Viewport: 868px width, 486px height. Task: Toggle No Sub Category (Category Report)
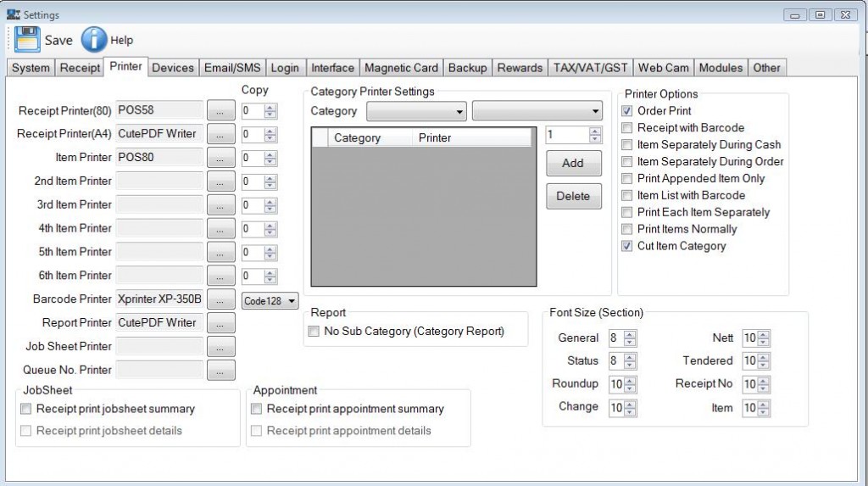[314, 332]
